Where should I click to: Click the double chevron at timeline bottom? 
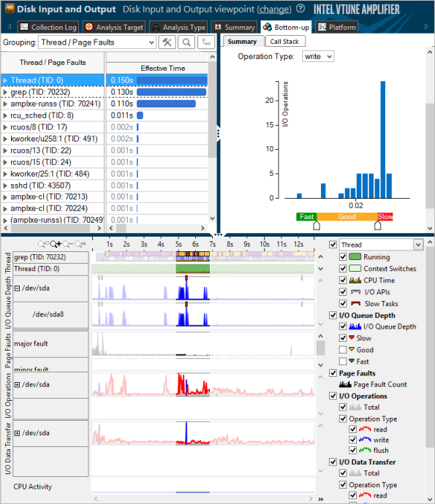pos(321,499)
